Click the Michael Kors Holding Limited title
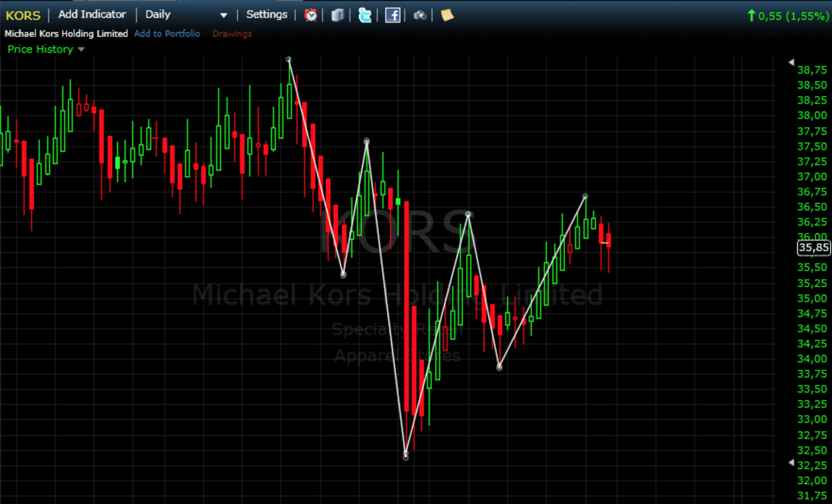The height and width of the screenshot is (504, 832). (66, 34)
